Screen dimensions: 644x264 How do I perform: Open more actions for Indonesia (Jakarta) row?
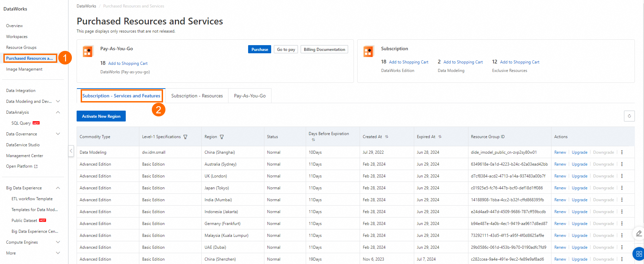622,212
